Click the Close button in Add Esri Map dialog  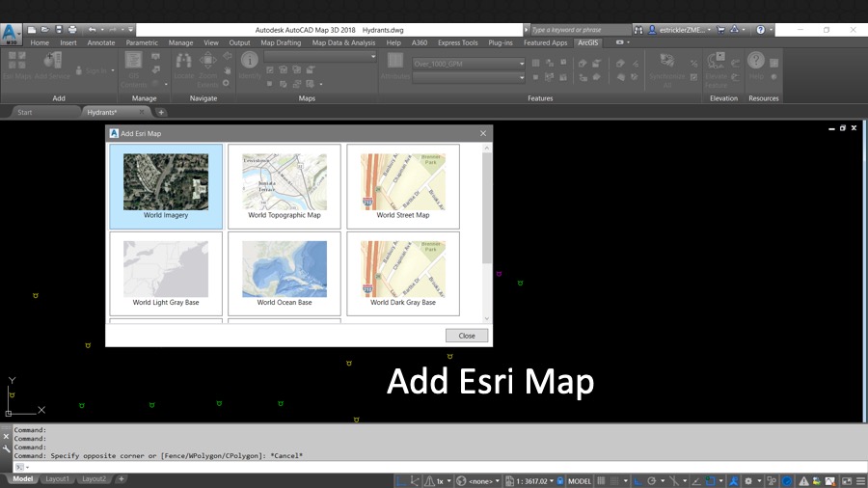(467, 336)
